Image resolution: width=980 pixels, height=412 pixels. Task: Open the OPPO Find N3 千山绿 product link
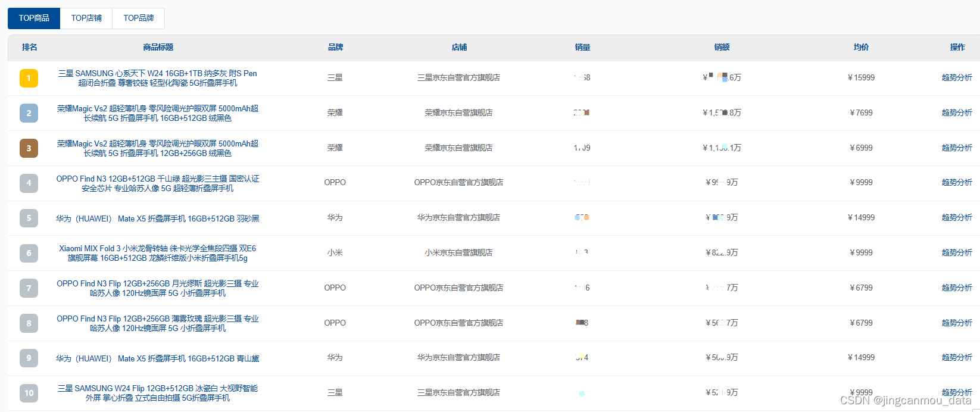(158, 183)
